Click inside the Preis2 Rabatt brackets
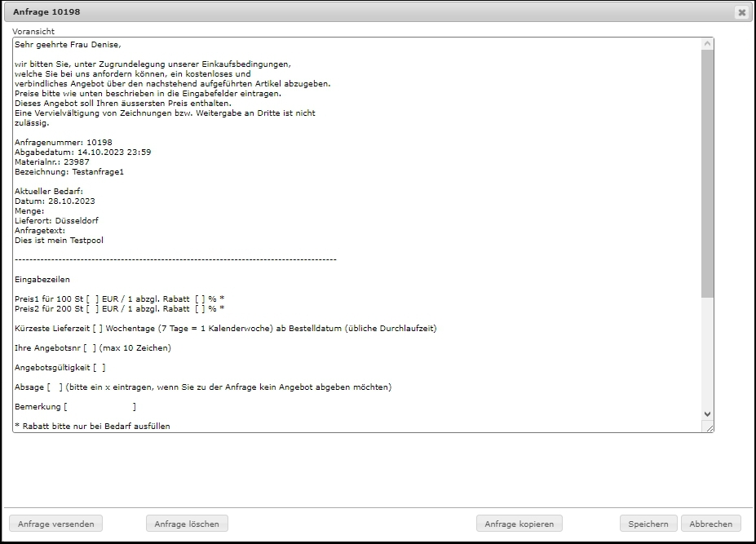The width and height of the screenshot is (756, 544). (x=201, y=309)
